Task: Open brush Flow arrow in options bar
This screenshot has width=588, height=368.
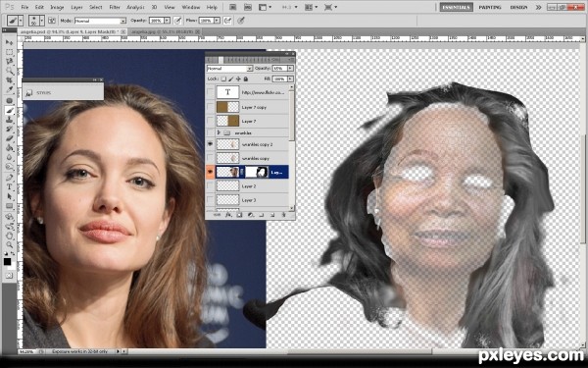Action: pos(217,21)
